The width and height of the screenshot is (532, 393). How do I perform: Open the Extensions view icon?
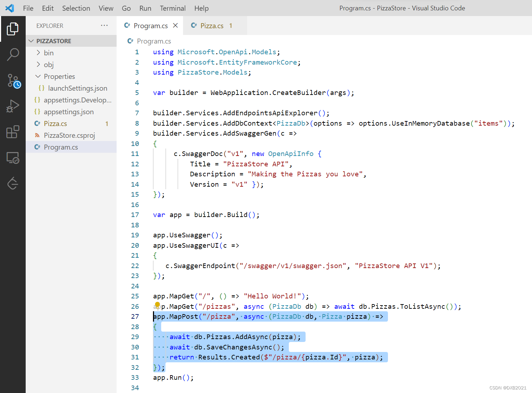coord(12,132)
